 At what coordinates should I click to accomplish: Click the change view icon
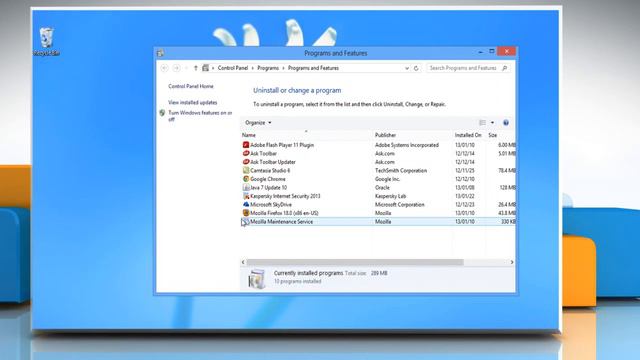click(482, 123)
